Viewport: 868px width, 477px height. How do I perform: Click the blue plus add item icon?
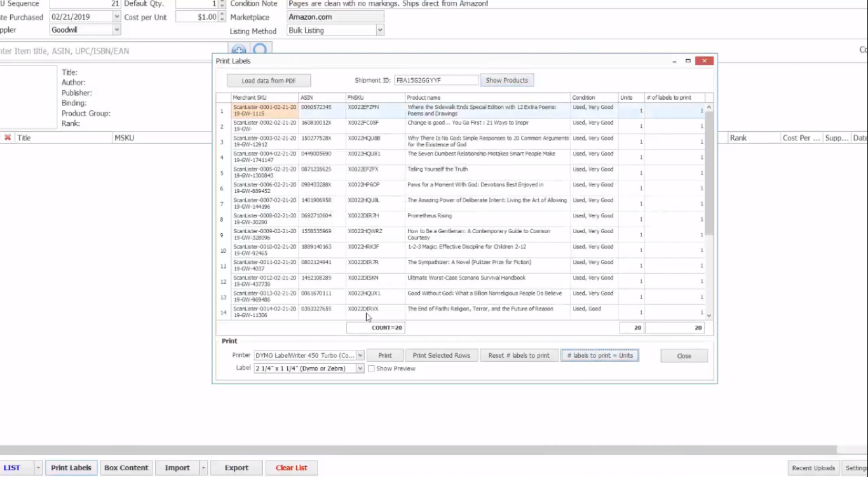point(238,50)
